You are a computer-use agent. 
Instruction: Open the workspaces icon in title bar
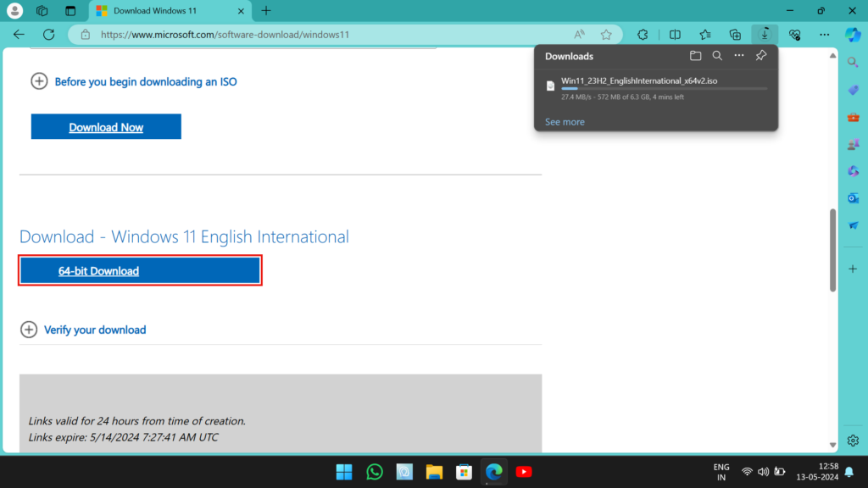click(x=42, y=10)
